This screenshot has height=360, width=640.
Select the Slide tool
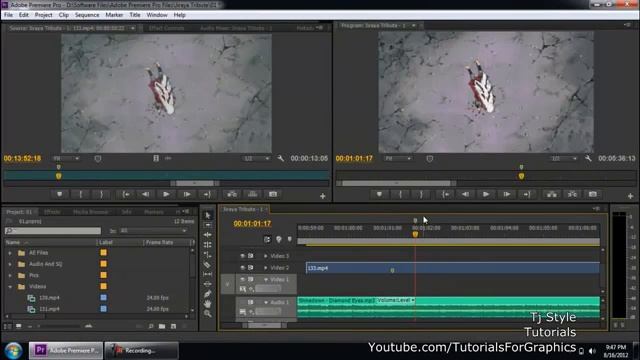coord(208,284)
